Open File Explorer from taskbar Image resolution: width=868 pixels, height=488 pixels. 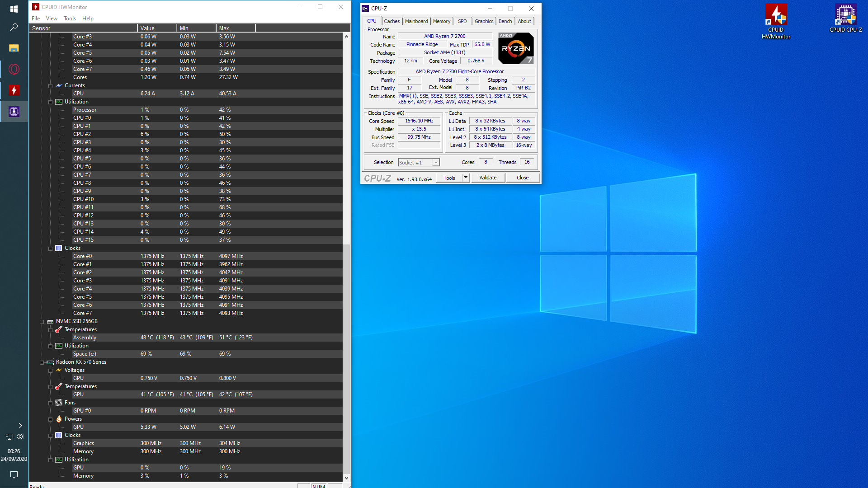(x=14, y=48)
